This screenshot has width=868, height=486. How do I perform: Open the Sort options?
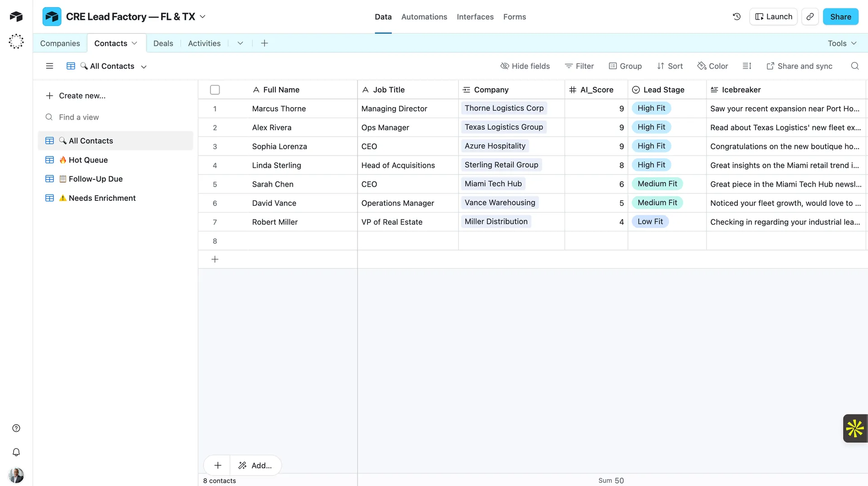[670, 66]
